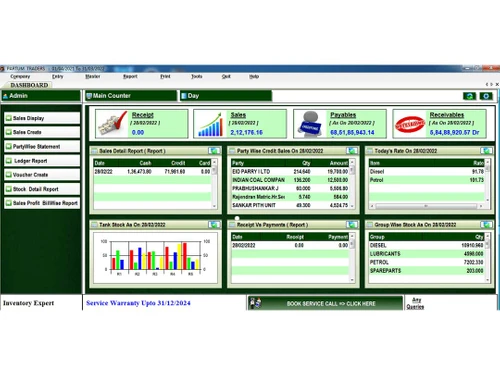Click the service technician icon

(256, 303)
